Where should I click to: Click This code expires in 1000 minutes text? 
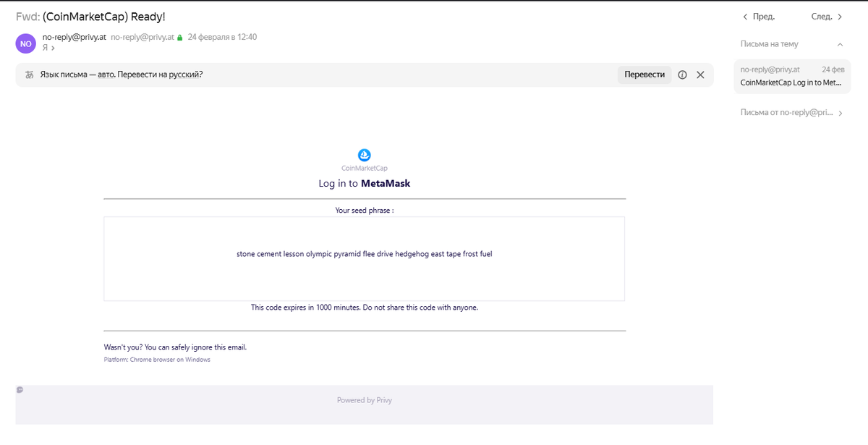pyautogui.click(x=365, y=308)
